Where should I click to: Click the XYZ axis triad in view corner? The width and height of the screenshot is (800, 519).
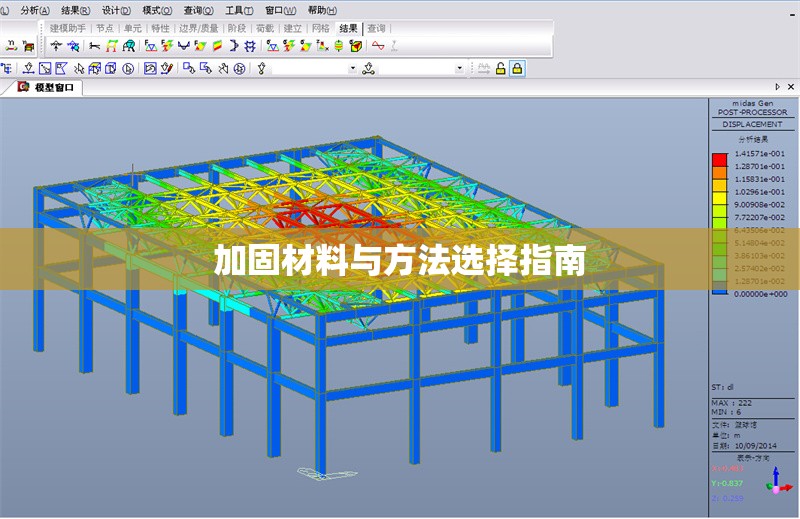click(776, 483)
